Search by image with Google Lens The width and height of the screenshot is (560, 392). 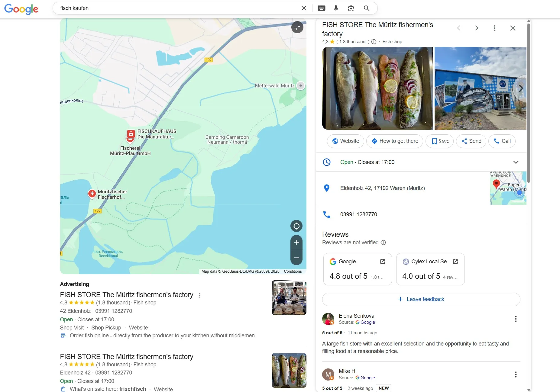(x=351, y=8)
